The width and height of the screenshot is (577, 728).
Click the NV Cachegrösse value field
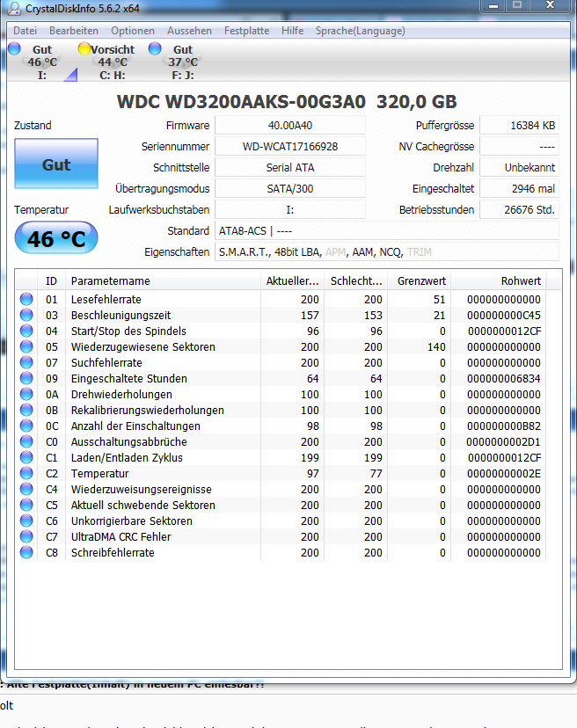(519, 146)
